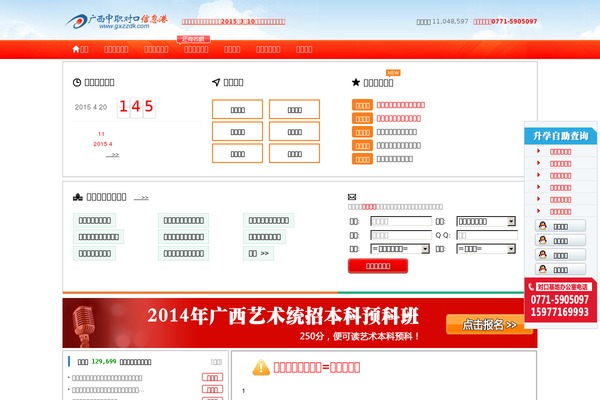The width and height of the screenshot is (600, 400).
Task: Click the paper-plane arrow icon heading
Action: 216,82
